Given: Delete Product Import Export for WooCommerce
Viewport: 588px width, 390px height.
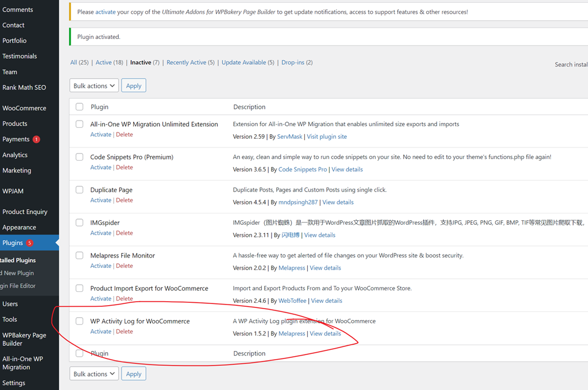Looking at the screenshot, I should coord(125,299).
